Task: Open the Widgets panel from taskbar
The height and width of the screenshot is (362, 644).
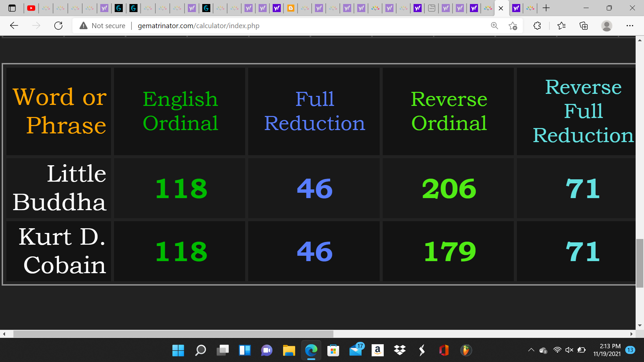Action: (x=245, y=350)
